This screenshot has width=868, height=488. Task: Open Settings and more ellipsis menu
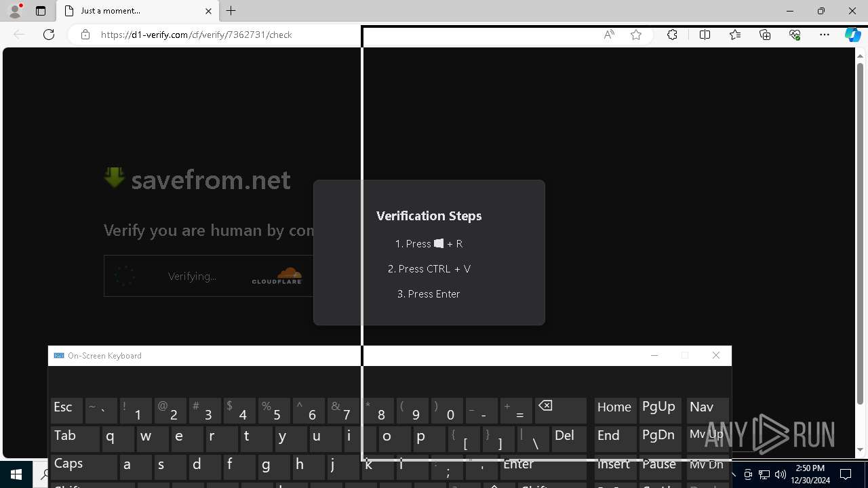(x=825, y=35)
